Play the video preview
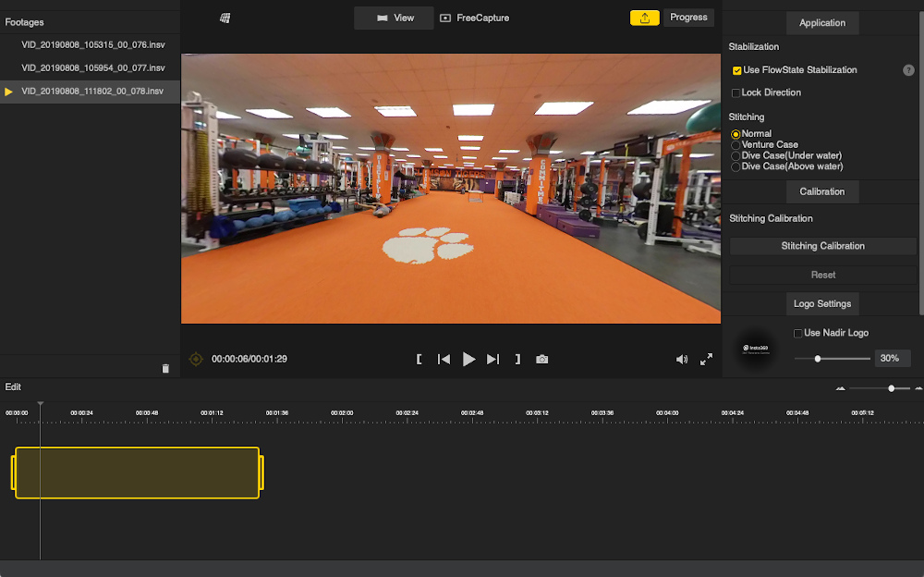 coord(468,360)
